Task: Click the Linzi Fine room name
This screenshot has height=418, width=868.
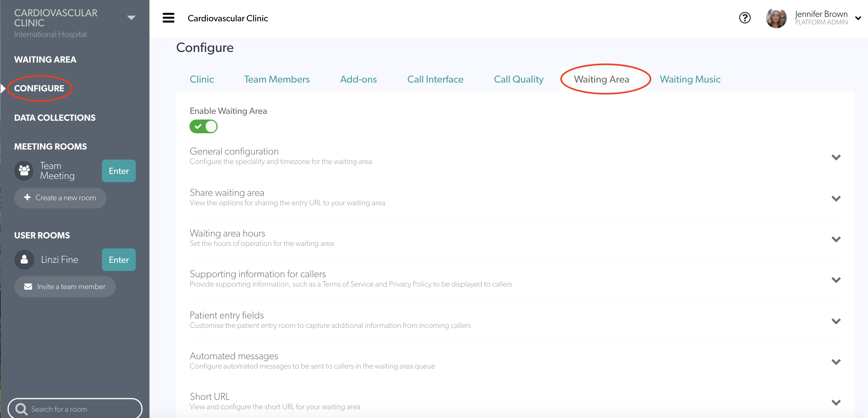Action: coord(60,260)
